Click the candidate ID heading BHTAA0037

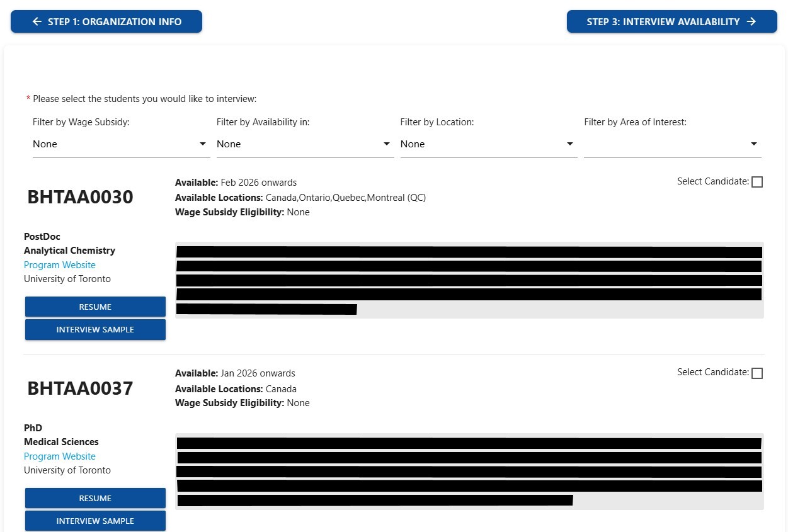[80, 388]
